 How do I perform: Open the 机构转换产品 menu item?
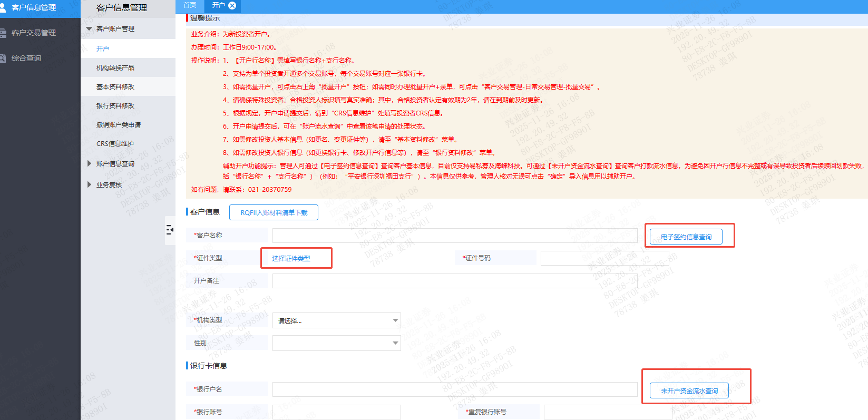[x=128, y=67]
